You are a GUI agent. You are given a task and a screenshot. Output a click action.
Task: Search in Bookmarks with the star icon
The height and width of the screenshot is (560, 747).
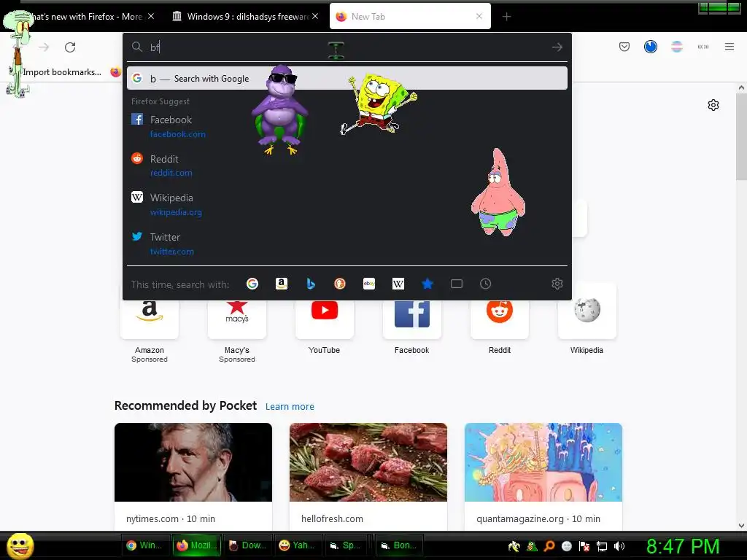coord(427,284)
